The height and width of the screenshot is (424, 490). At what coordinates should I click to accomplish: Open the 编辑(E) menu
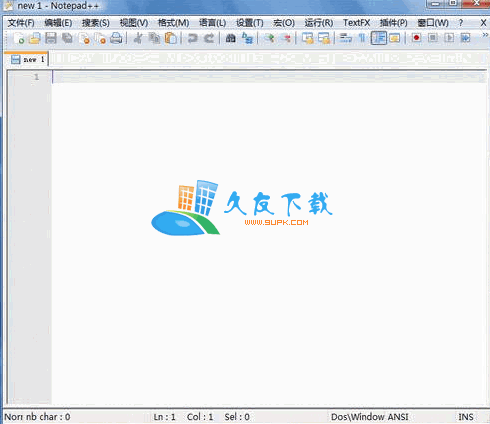[58, 23]
